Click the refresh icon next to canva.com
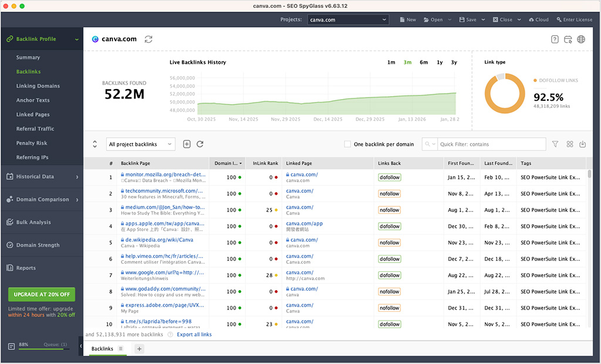Viewport: 601px width, 364px height. pyautogui.click(x=148, y=39)
